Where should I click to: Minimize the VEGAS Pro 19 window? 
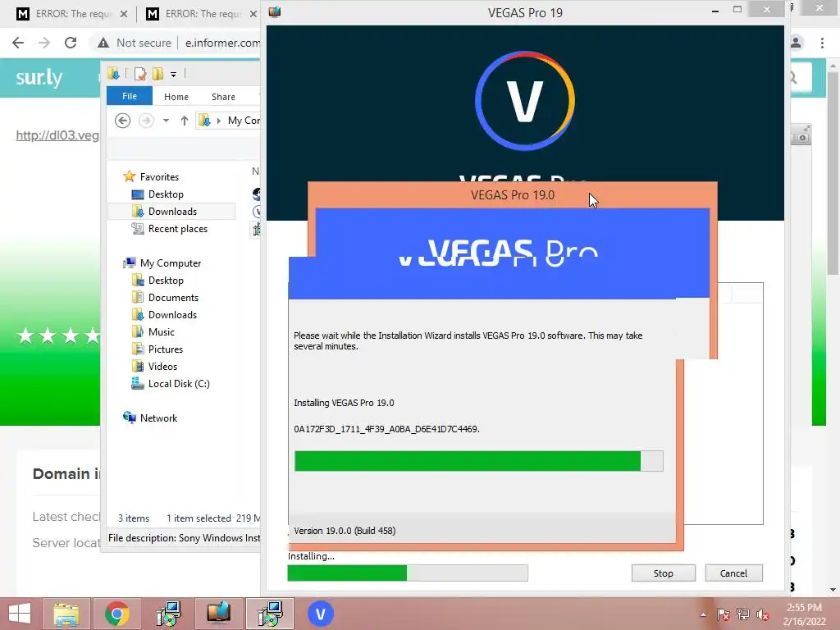click(x=715, y=11)
